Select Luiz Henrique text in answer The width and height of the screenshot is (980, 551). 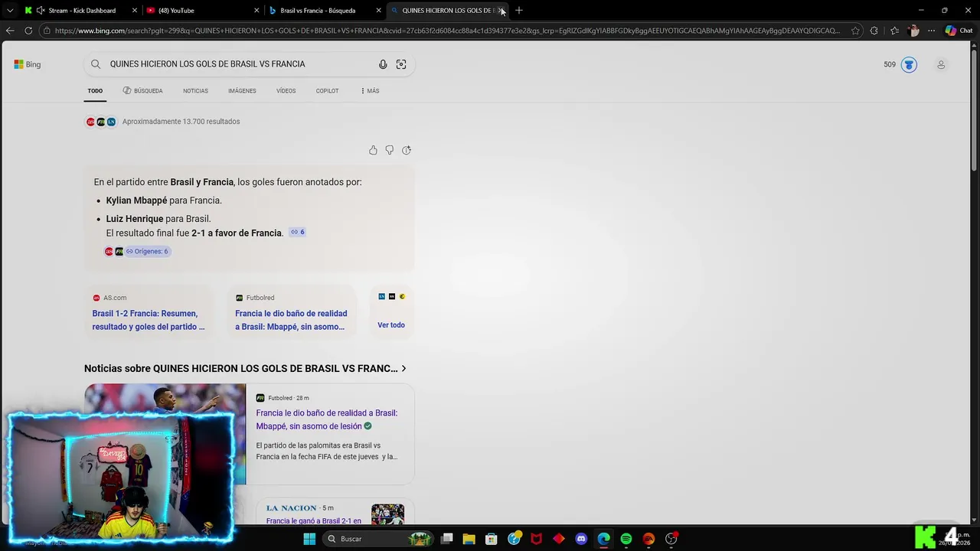(x=135, y=219)
